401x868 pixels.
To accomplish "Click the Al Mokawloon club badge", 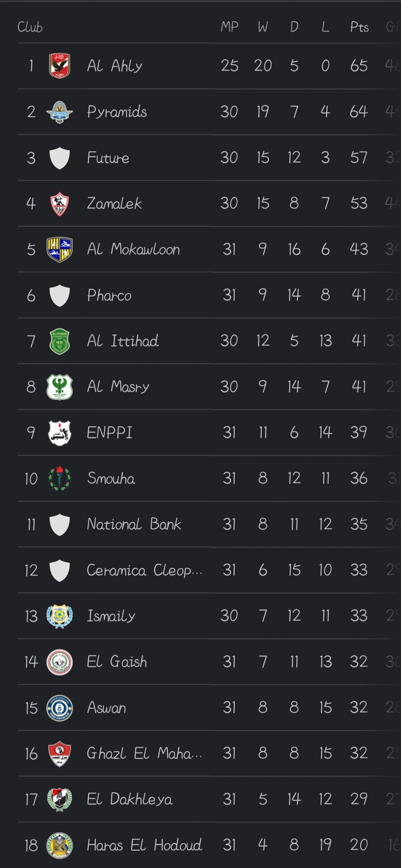I will click(x=60, y=249).
